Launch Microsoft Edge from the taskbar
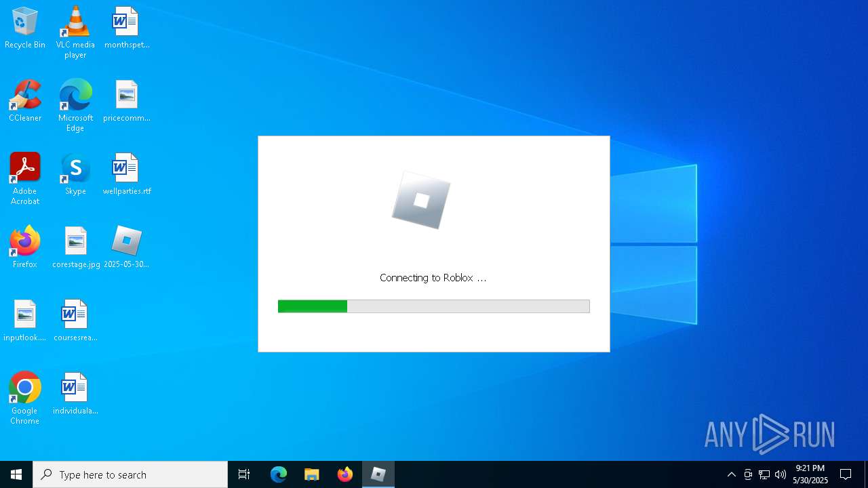Image resolution: width=868 pixels, height=488 pixels. [x=279, y=474]
